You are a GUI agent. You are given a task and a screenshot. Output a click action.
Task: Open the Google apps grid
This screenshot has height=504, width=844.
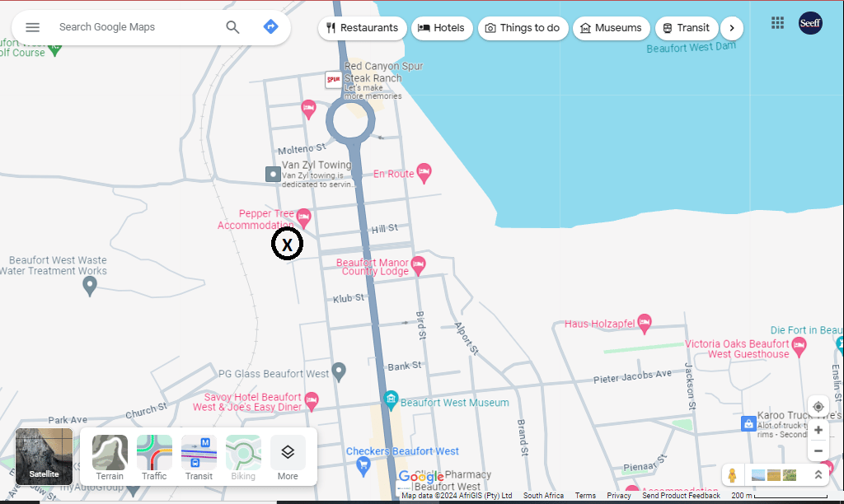[x=777, y=23]
